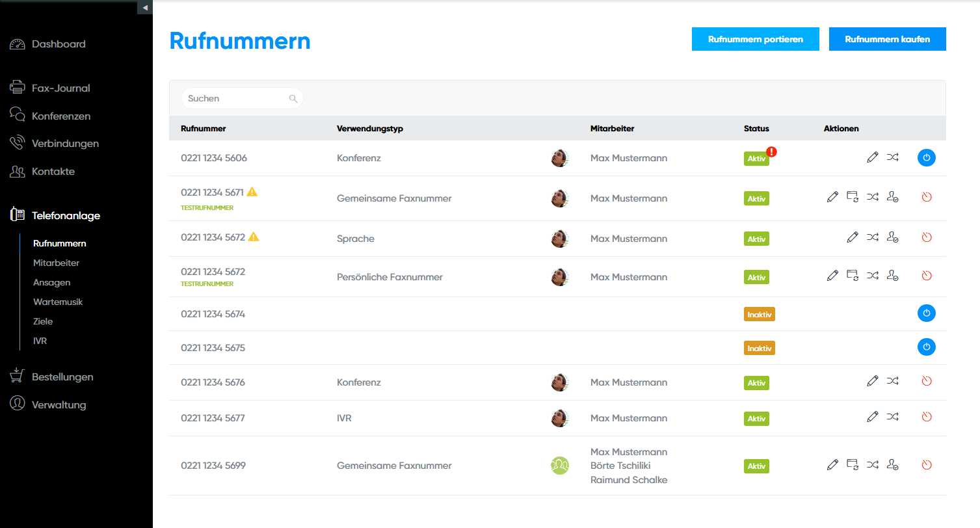980x528 pixels.
Task: Click user assignment icon for 0221 1234 5699
Action: (x=893, y=464)
